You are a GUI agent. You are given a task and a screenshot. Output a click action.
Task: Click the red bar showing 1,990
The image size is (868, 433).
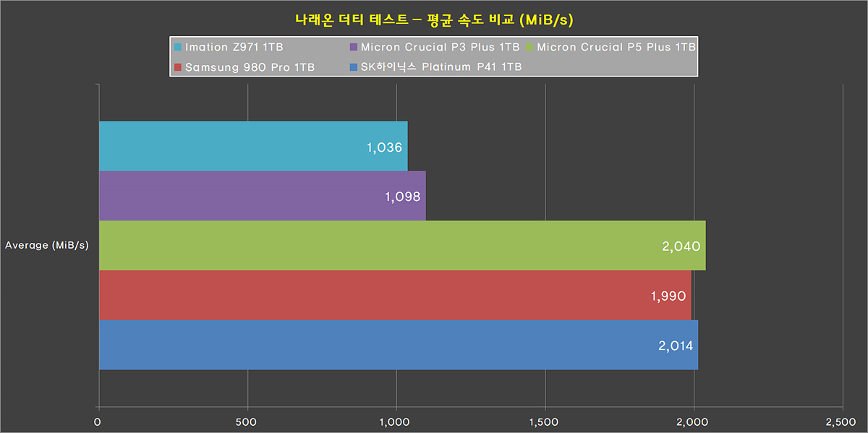coord(395,296)
